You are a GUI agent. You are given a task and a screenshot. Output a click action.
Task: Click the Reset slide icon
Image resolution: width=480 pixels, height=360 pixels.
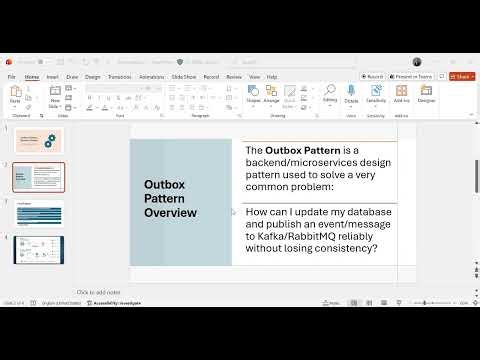[x=69, y=98]
